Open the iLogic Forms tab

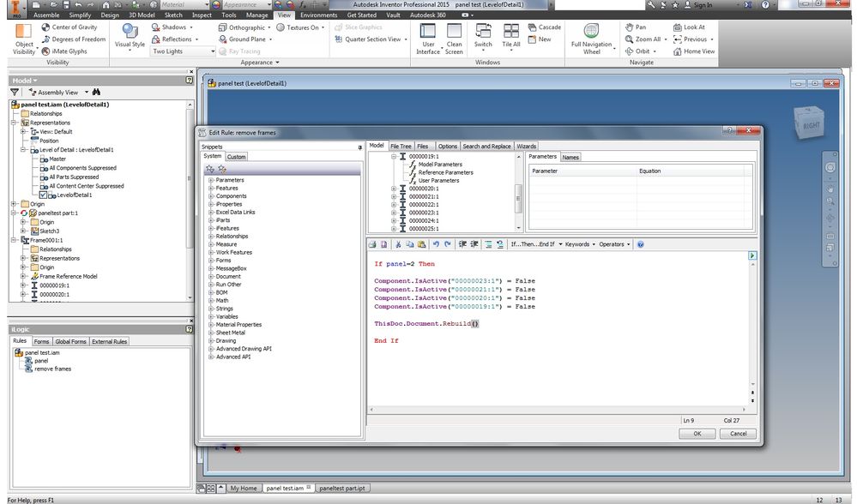tap(41, 341)
